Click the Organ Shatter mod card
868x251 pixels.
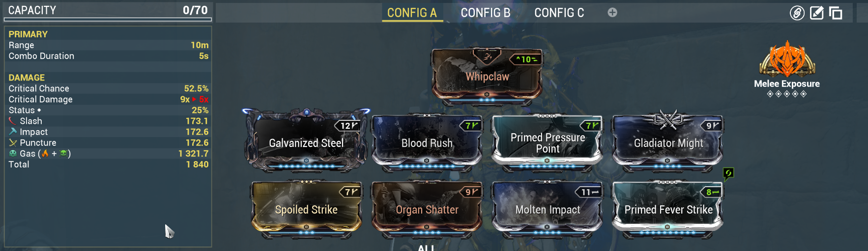pos(427,209)
